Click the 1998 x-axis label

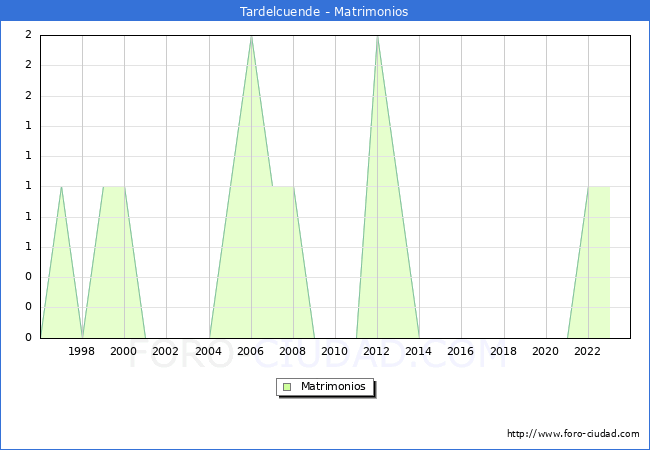(81, 351)
